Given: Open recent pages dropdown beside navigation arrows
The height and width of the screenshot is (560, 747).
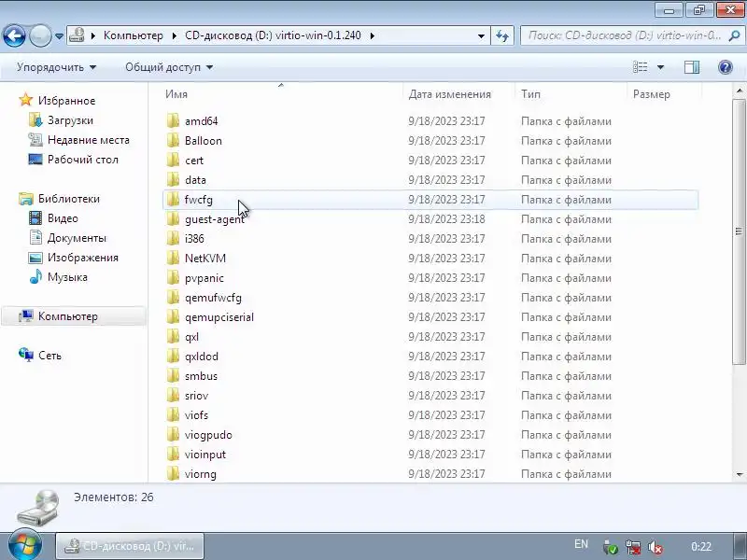Looking at the screenshot, I should [x=59, y=35].
